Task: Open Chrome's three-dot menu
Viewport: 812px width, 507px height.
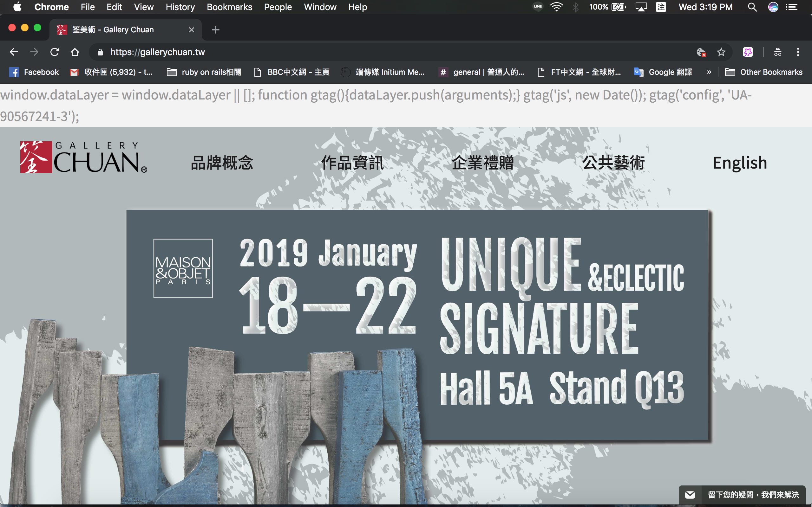Action: [x=798, y=52]
